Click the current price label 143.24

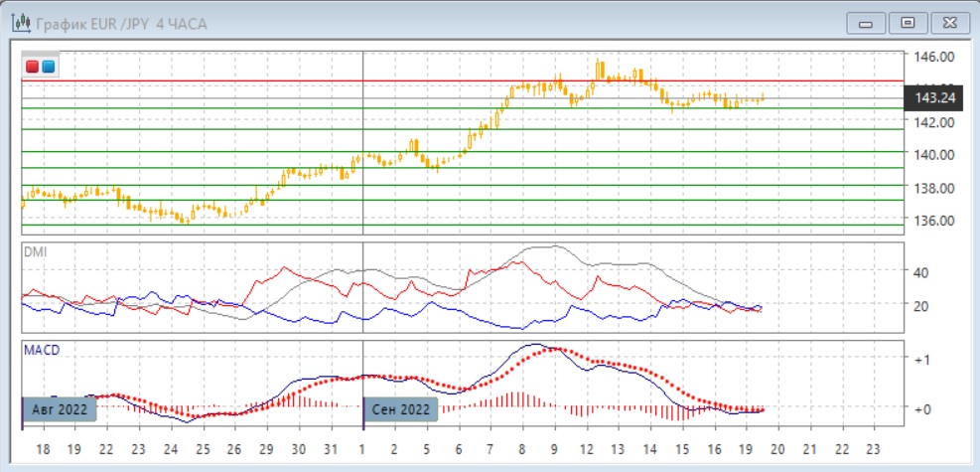click(x=935, y=97)
